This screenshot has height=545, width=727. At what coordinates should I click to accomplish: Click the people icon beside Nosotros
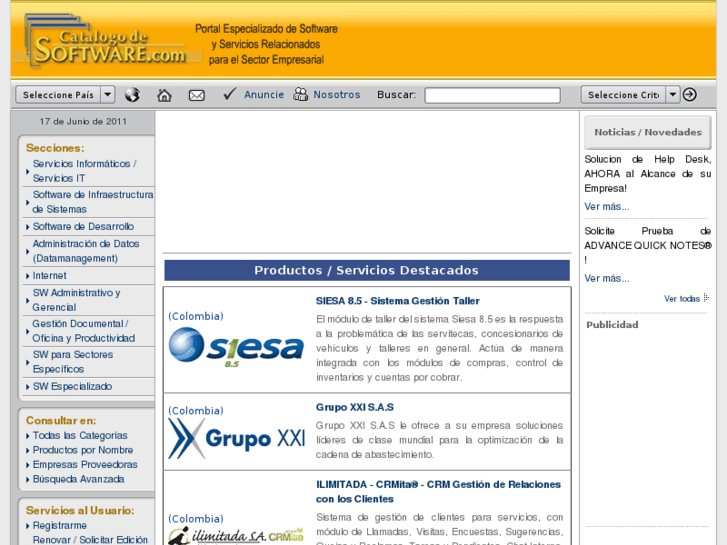pyautogui.click(x=300, y=94)
